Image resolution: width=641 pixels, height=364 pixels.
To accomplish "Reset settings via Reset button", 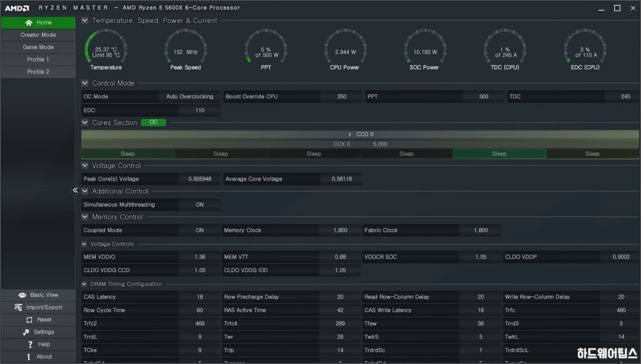I will click(x=38, y=320).
